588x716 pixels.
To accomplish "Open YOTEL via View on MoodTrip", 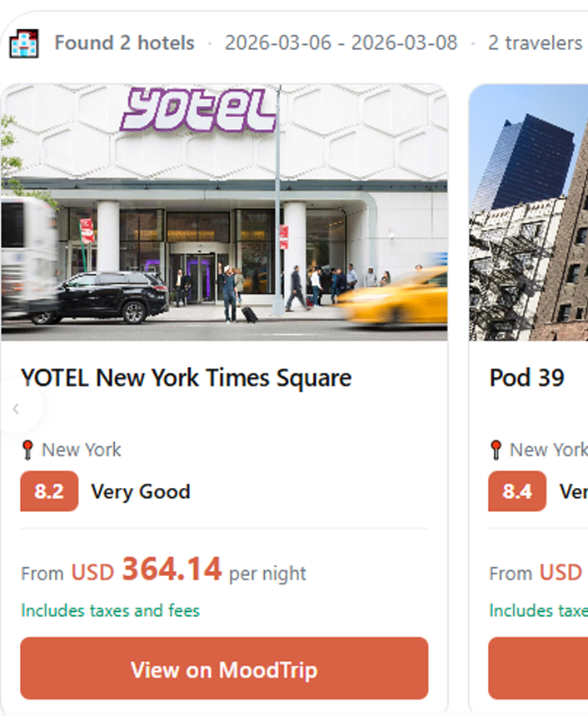I will coord(224,669).
